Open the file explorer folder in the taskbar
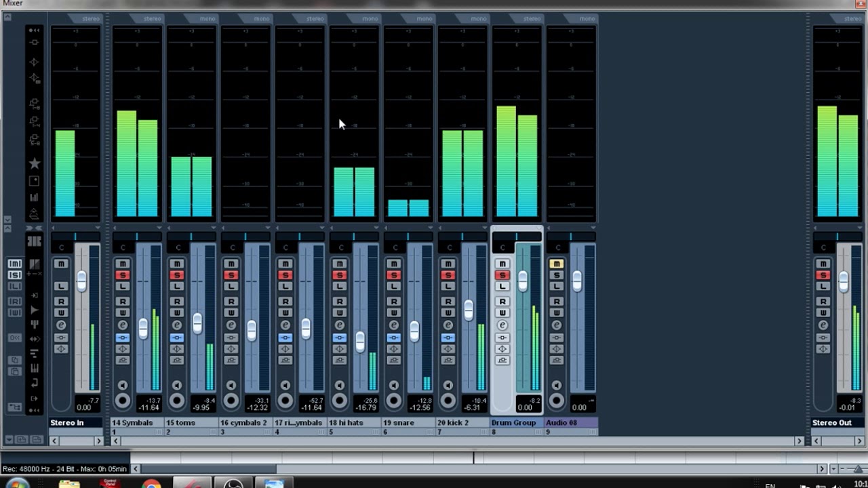 [x=68, y=483]
